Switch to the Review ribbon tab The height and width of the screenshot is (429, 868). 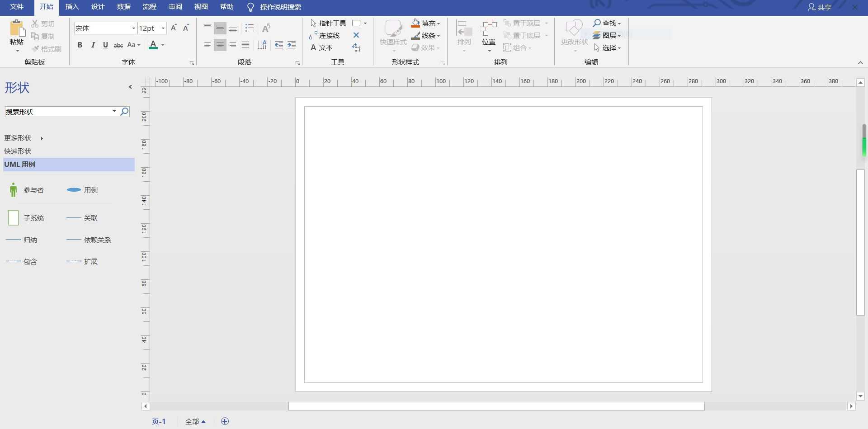point(175,7)
